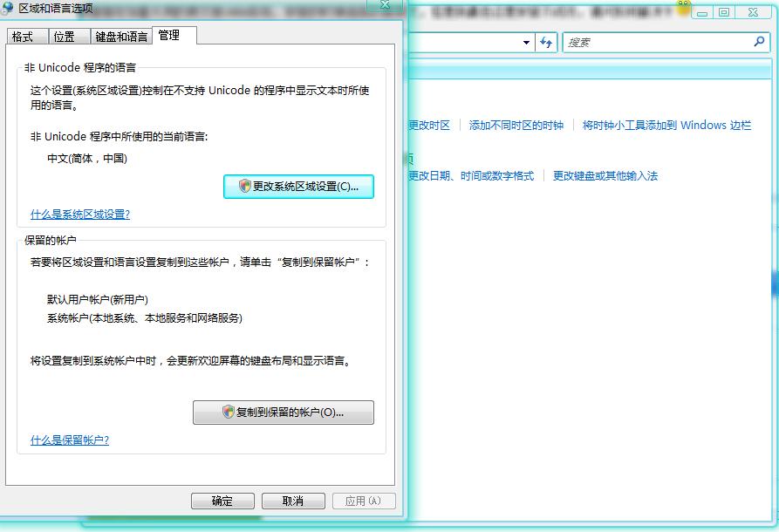
Task: Select the text 系统帐户(本地系统、本地服务和网络服务)
Action: pos(145,318)
